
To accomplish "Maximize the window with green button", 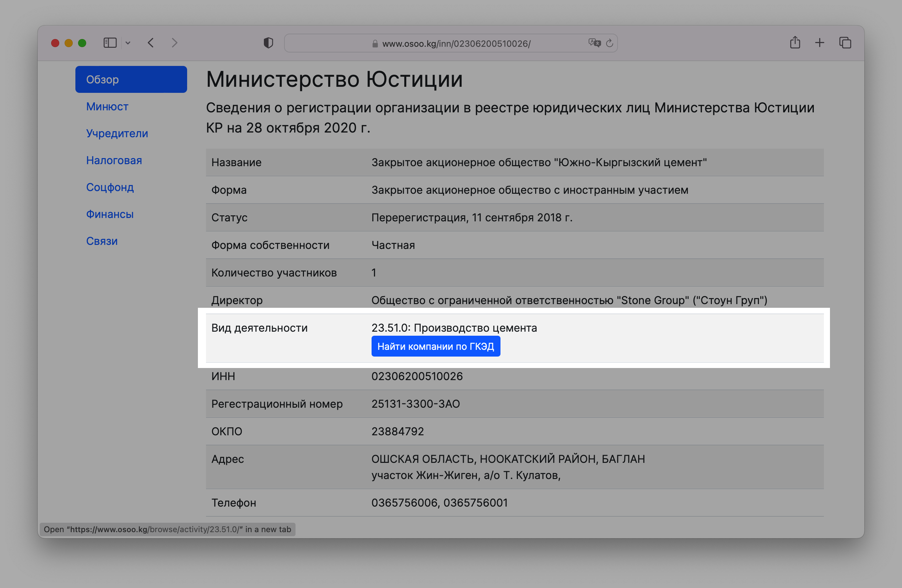I will tap(82, 43).
